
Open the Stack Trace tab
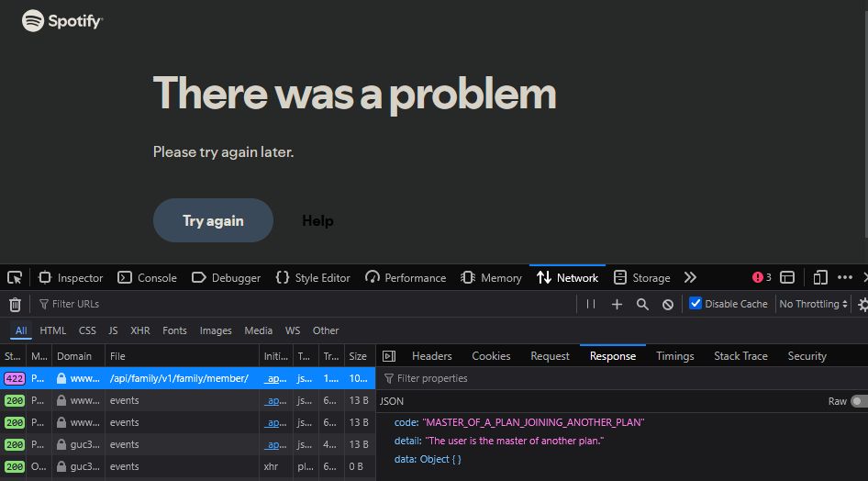click(x=740, y=356)
